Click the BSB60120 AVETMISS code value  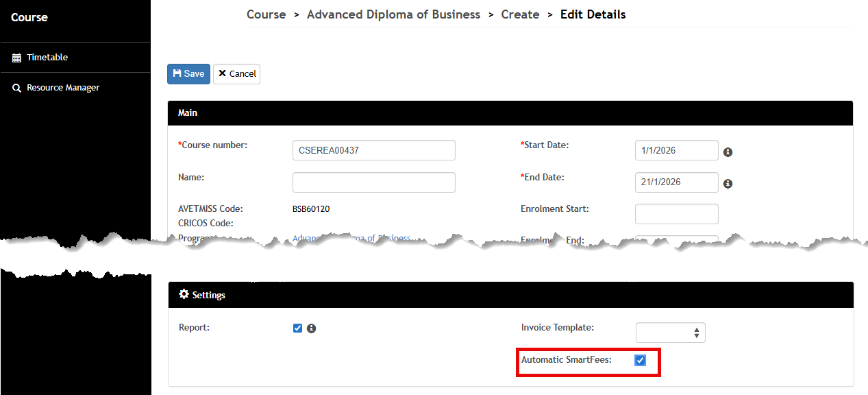311,208
